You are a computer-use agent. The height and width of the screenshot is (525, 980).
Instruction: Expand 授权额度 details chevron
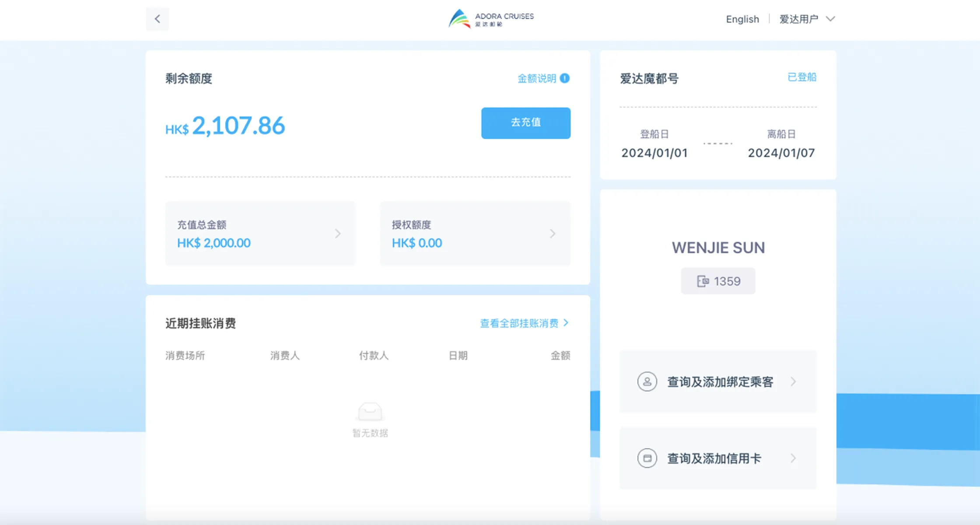553,234
